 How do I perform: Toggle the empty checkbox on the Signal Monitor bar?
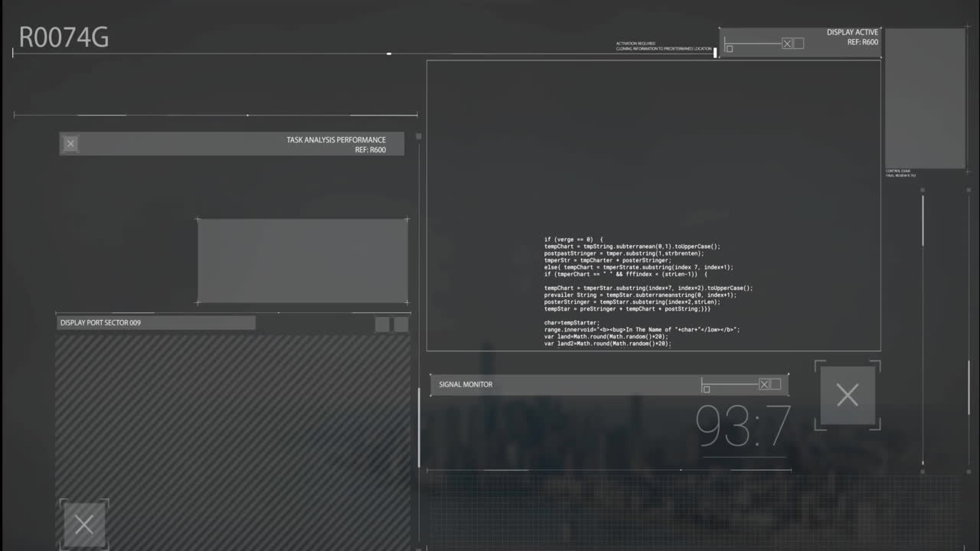tap(776, 384)
